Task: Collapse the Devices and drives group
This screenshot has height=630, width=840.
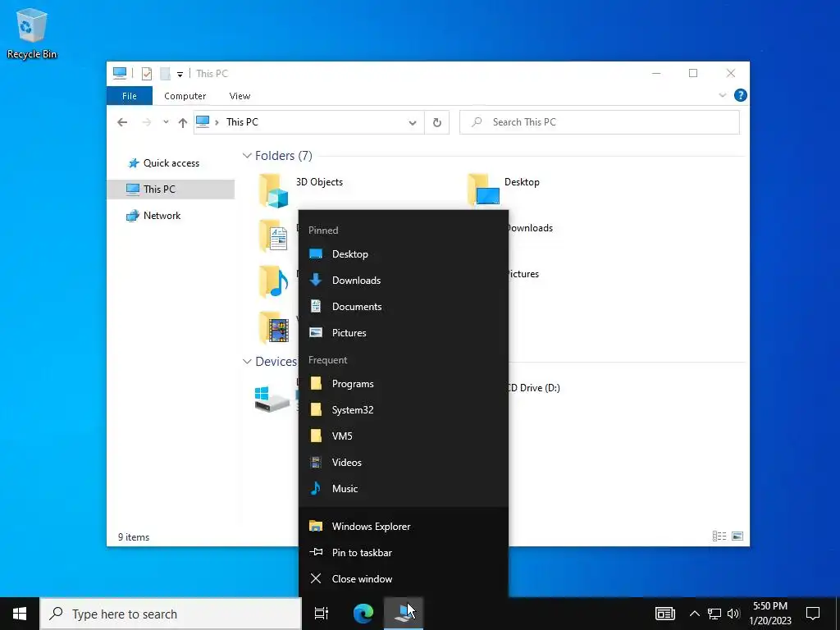Action: pyautogui.click(x=247, y=362)
